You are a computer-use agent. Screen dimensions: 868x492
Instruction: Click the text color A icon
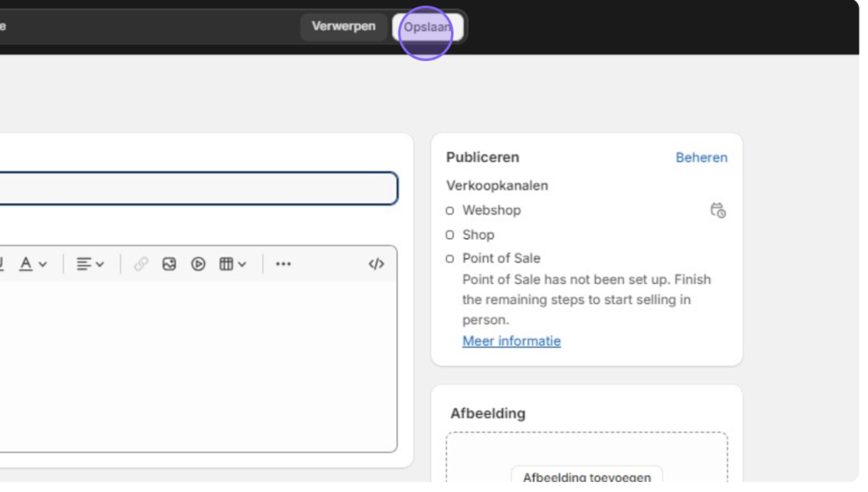tap(25, 263)
